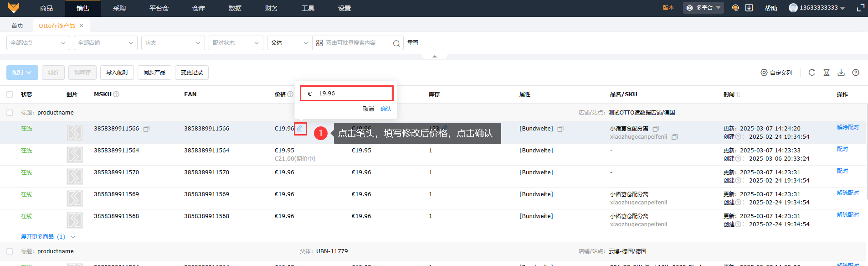Select the productname checkbox with UBN-11779
The height and width of the screenshot is (266, 868).
click(x=10, y=251)
